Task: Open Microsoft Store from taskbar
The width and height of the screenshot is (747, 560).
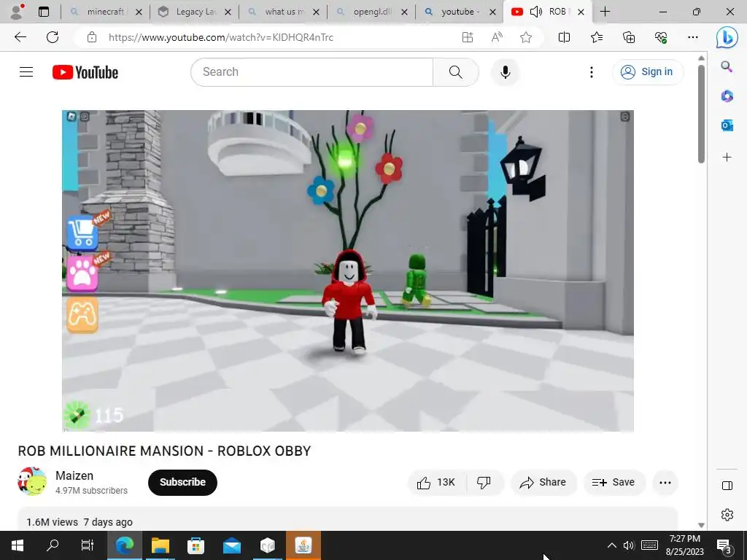Action: [196, 545]
